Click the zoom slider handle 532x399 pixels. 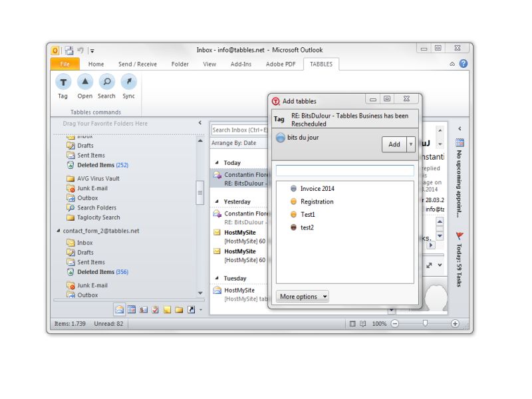coord(425,323)
